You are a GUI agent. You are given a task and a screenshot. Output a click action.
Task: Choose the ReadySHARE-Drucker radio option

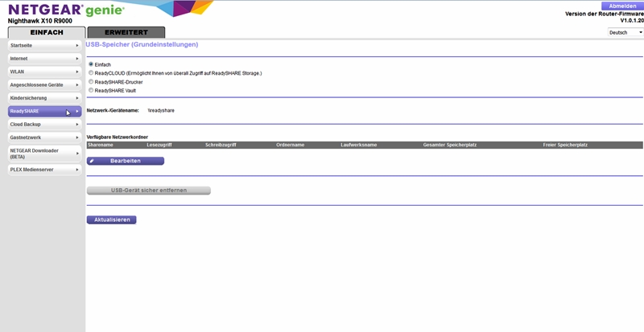click(90, 82)
